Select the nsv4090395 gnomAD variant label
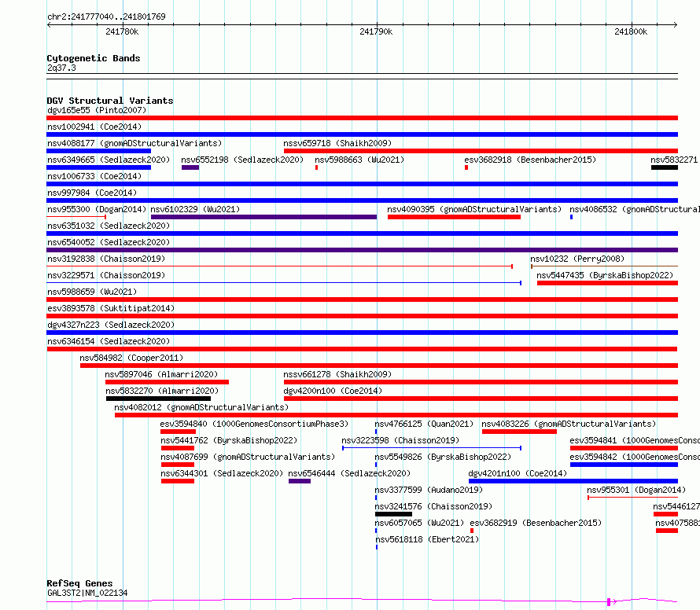The width and height of the screenshot is (700, 610). 474,209
